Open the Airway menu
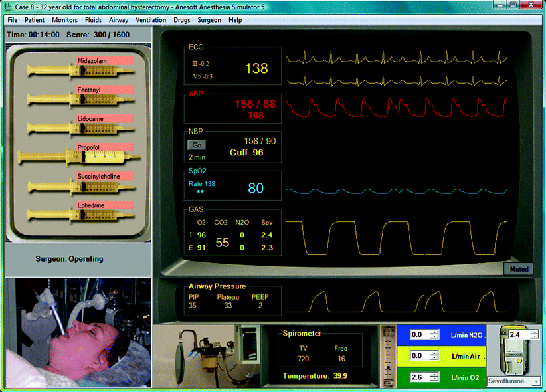 119,20
